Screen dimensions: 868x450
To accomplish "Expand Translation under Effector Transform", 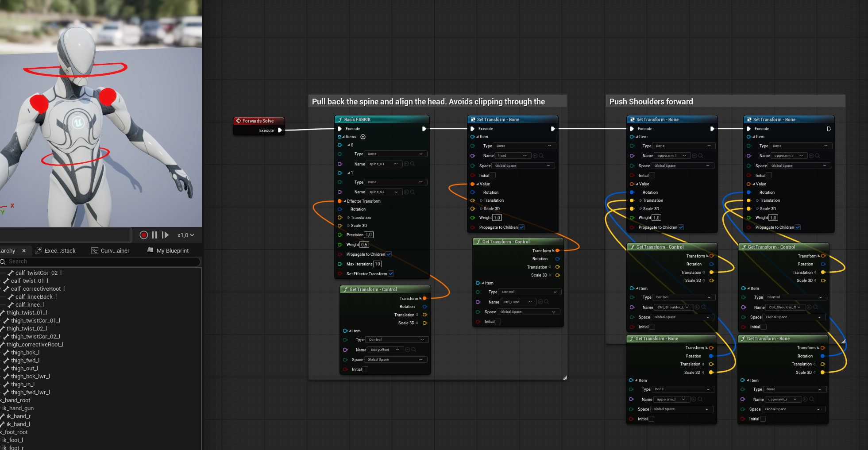I will pyautogui.click(x=348, y=218).
